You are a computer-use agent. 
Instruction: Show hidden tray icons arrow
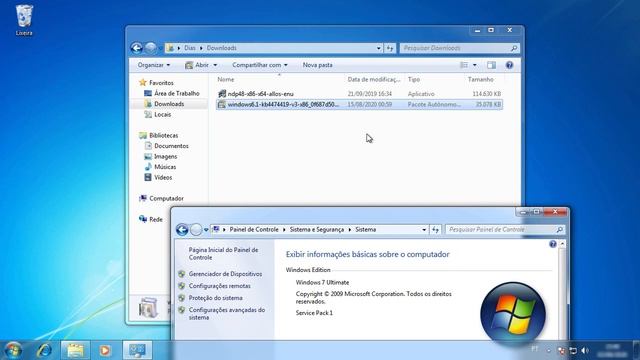tap(549, 350)
